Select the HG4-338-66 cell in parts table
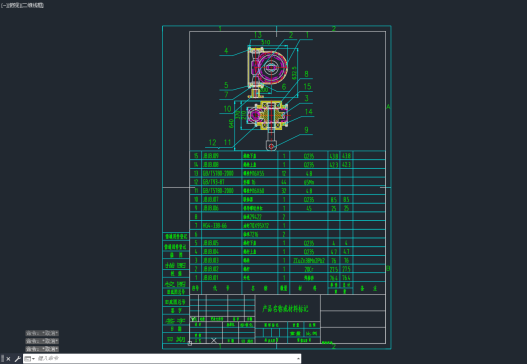Screen dimensions: 527x364 tap(215, 226)
